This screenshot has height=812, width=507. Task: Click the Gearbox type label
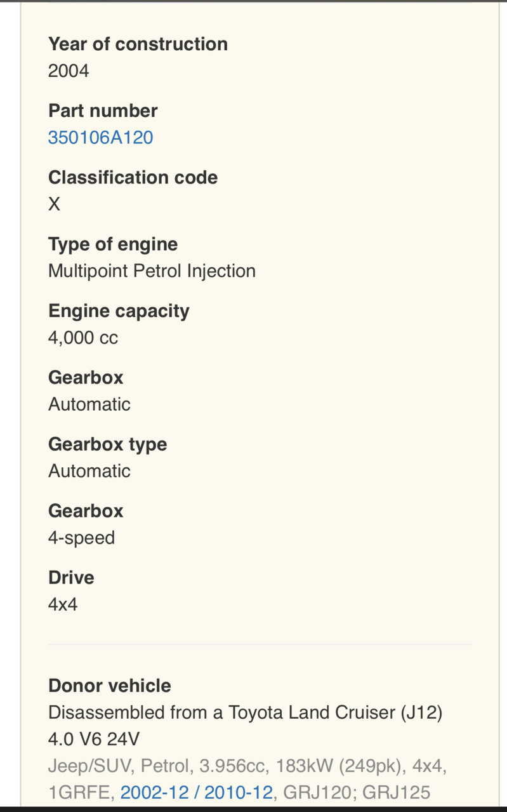107,444
